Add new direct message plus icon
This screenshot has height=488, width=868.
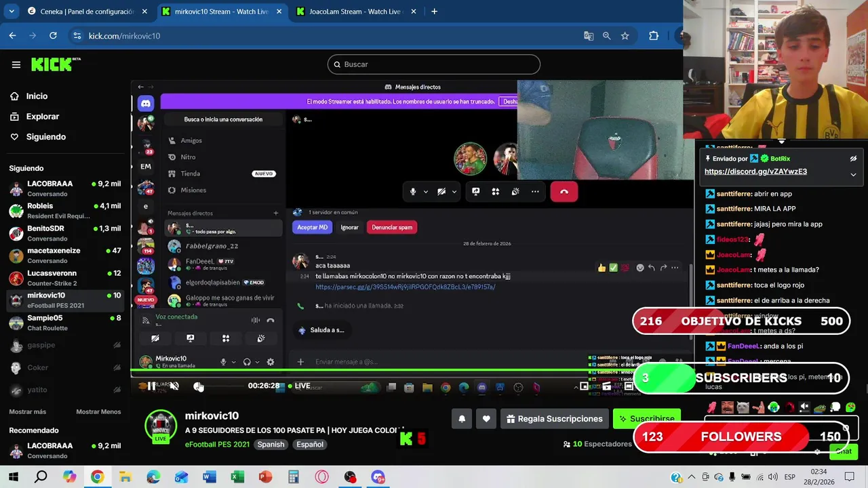coord(276,213)
